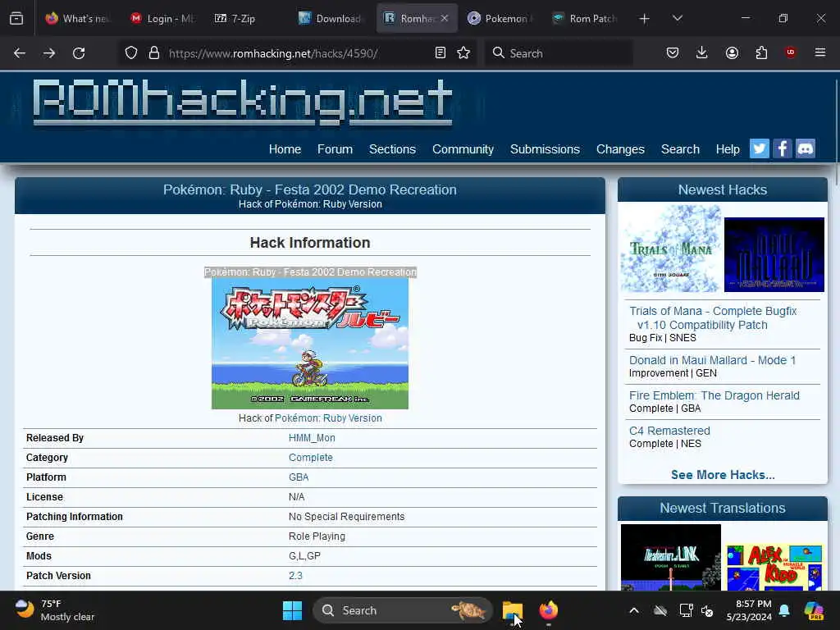Switch to Rom Patch tab
The image size is (840, 630).
(x=586, y=19)
